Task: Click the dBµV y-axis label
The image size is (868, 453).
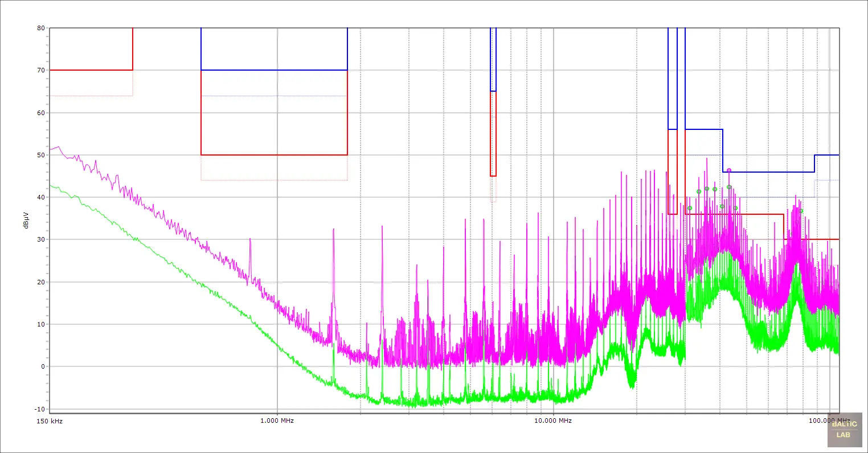Action: (26, 220)
